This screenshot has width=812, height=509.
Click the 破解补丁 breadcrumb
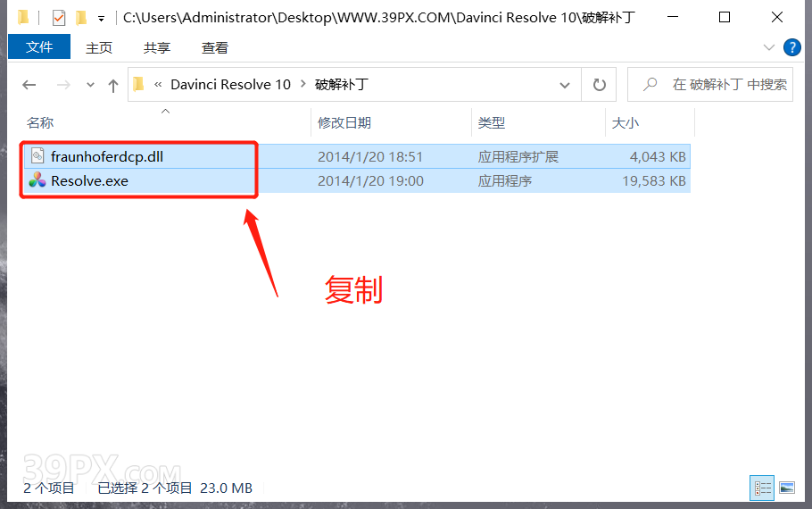click(342, 85)
